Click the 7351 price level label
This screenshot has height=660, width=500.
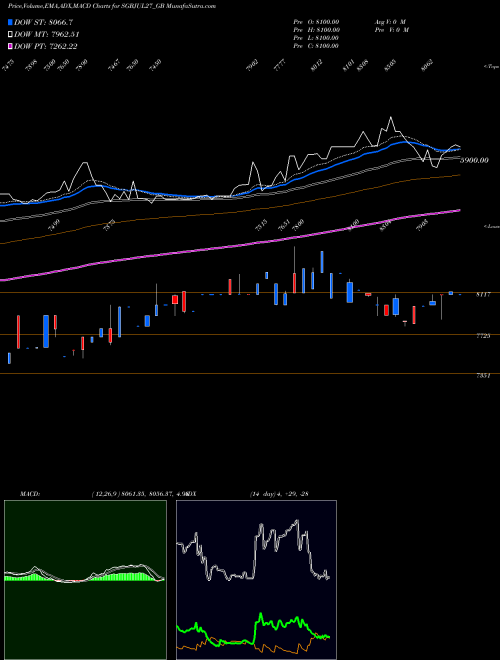pos(483,376)
